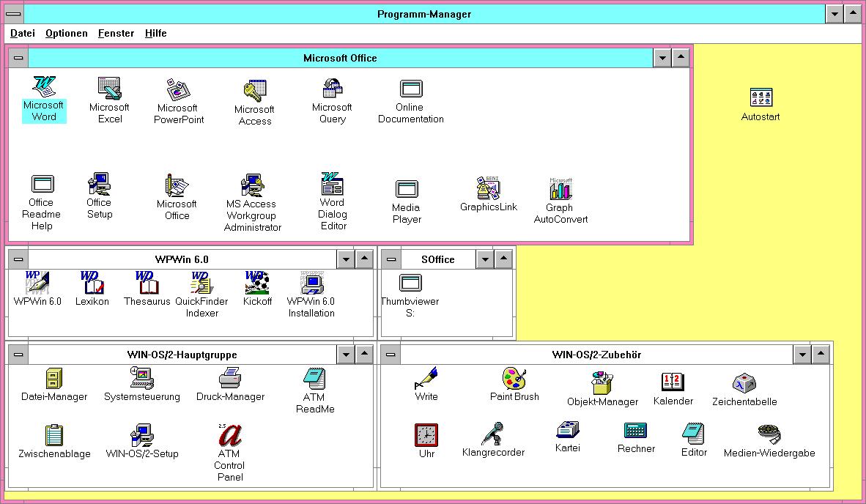The height and width of the screenshot is (504, 866).
Task: Click the Zeichentabelle icon
Action: [744, 382]
